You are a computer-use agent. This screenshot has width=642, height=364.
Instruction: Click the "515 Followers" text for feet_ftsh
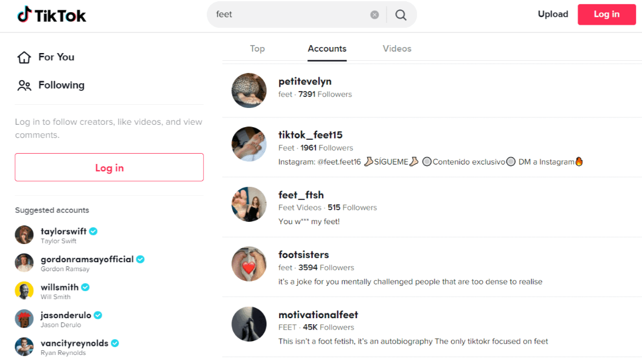(352, 207)
